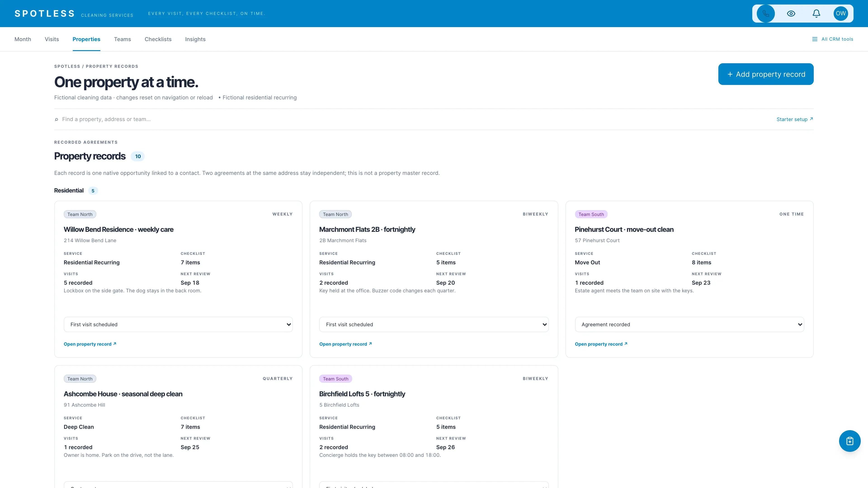Click Add property record button
This screenshot has width=868, height=488.
point(766,74)
